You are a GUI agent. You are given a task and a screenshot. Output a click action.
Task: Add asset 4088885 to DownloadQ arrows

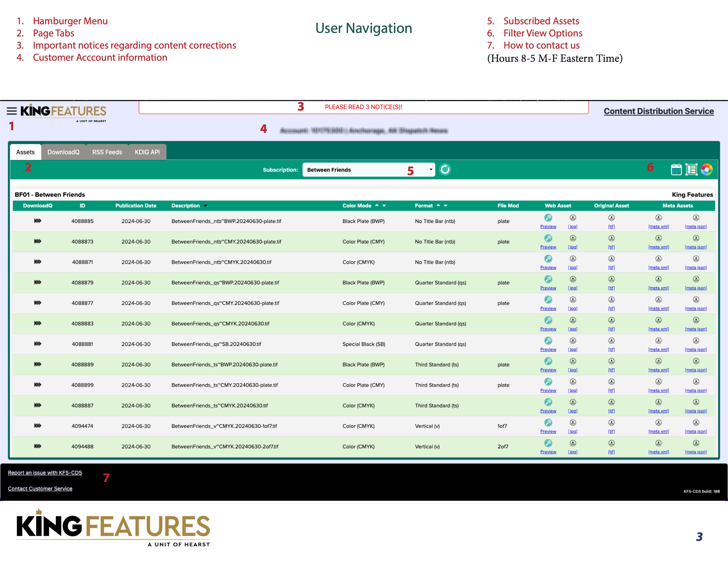38,221
